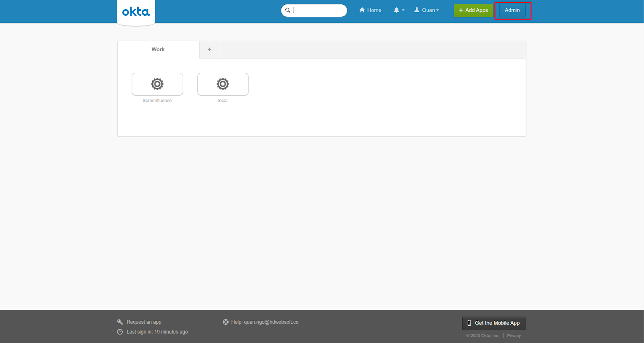
Task: Open the Screenfluence app gear icon
Action: [x=157, y=84]
